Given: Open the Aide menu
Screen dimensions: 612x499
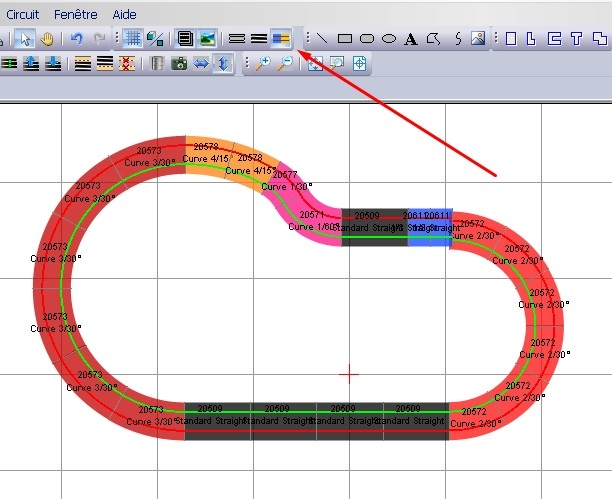Looking at the screenshot, I should pyautogui.click(x=125, y=15).
